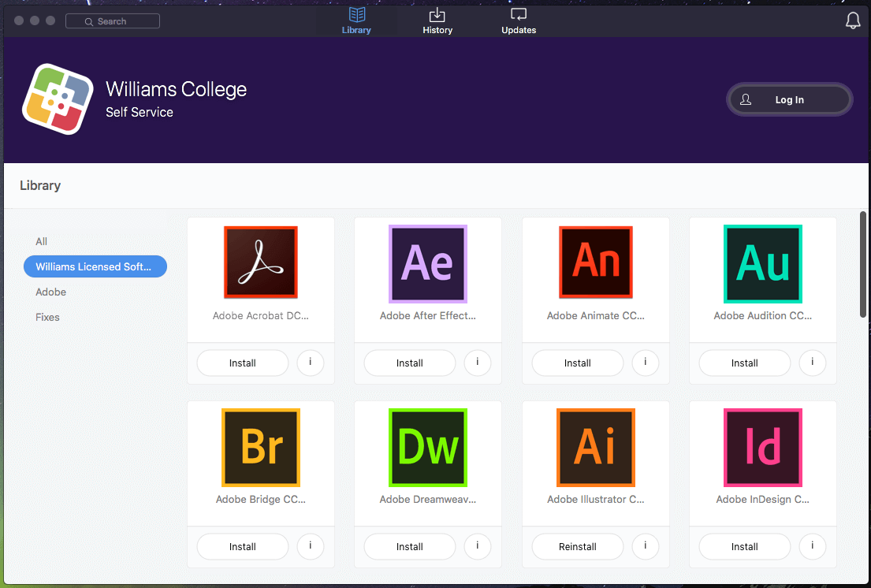Open the Adobe Animate CC icon
Viewport: 871px width, 588px height.
[596, 263]
